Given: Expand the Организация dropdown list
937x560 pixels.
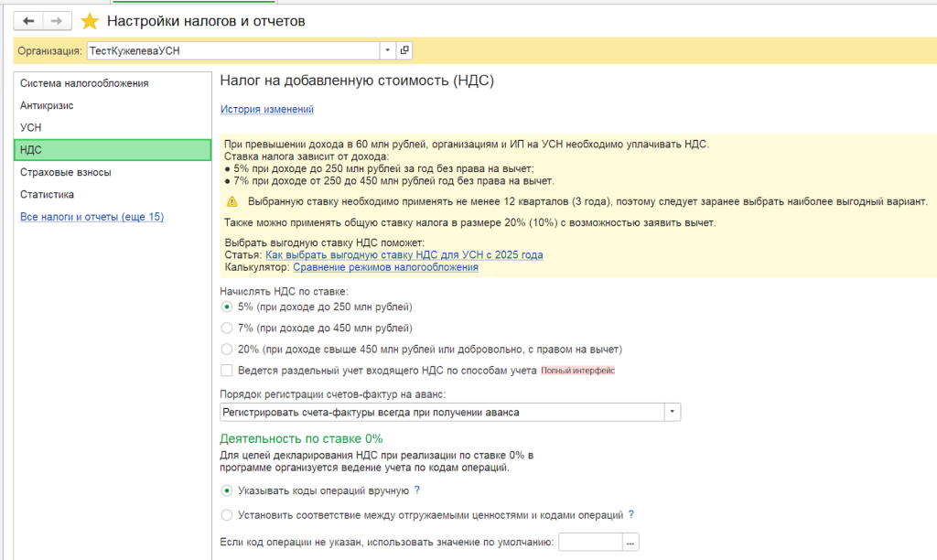Looking at the screenshot, I should coord(387,51).
